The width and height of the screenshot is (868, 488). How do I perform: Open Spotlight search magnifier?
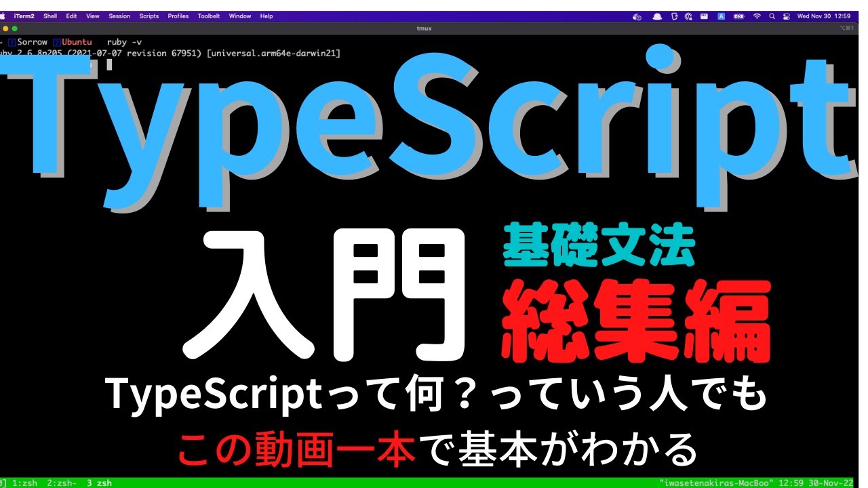[772, 16]
